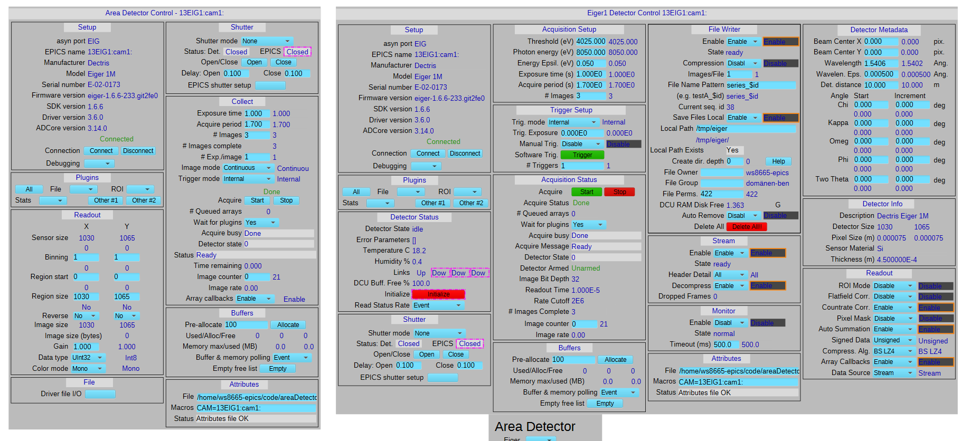
Task: Select the Wavelength input field in Detector Metadata
Action: (880, 63)
